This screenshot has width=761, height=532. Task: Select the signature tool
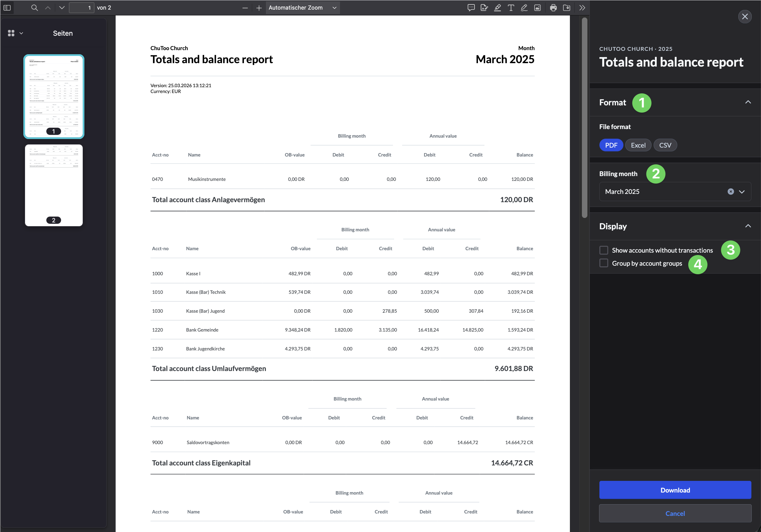pos(484,8)
